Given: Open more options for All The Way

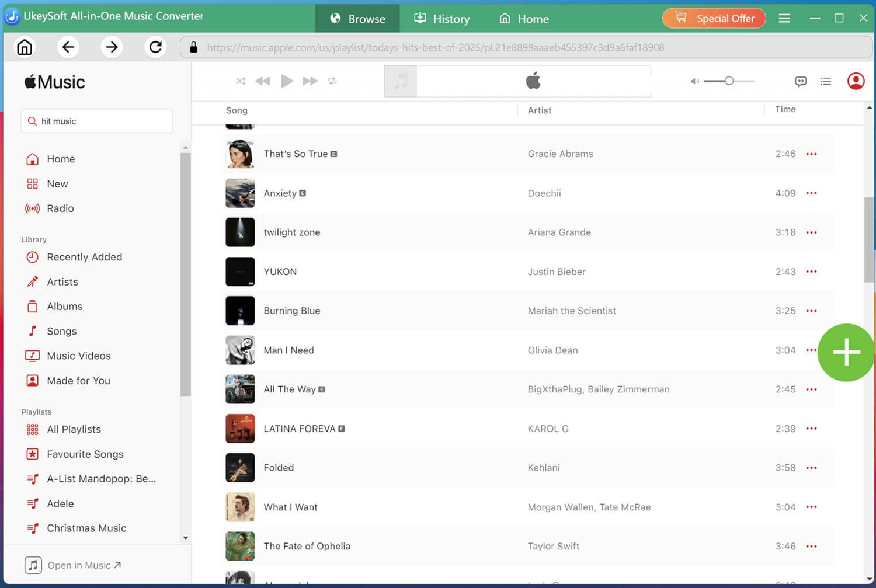Looking at the screenshot, I should point(811,389).
